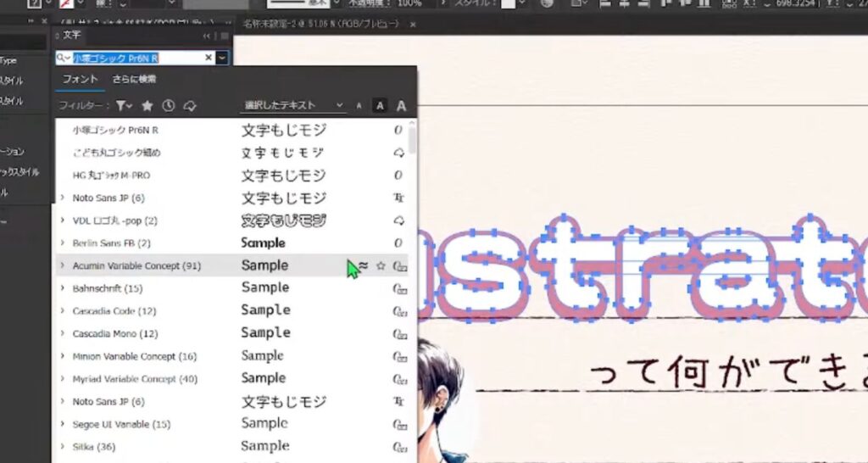Activate the VDL ロゴ丸 -pop cloud icon

[x=398, y=220]
